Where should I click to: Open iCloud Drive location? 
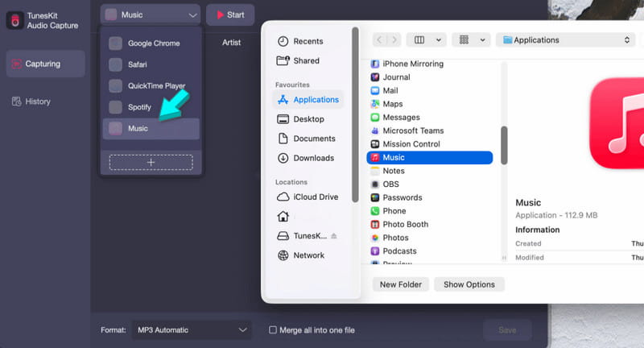click(x=308, y=197)
